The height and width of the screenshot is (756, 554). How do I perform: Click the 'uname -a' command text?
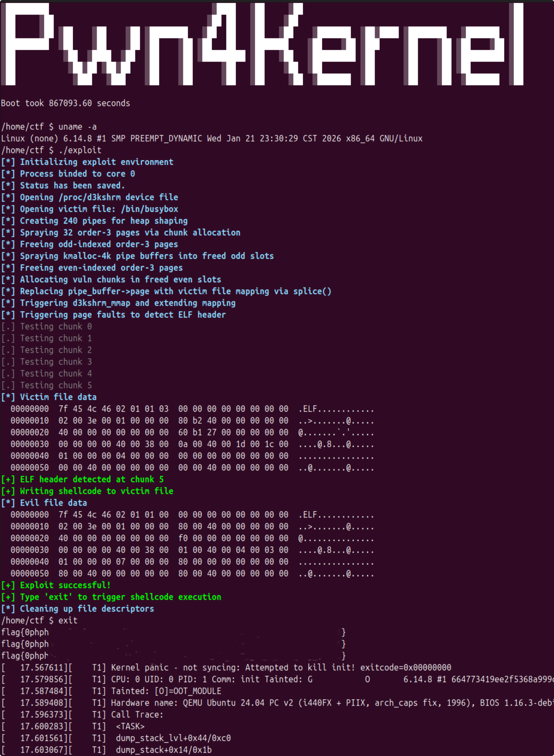click(77, 127)
